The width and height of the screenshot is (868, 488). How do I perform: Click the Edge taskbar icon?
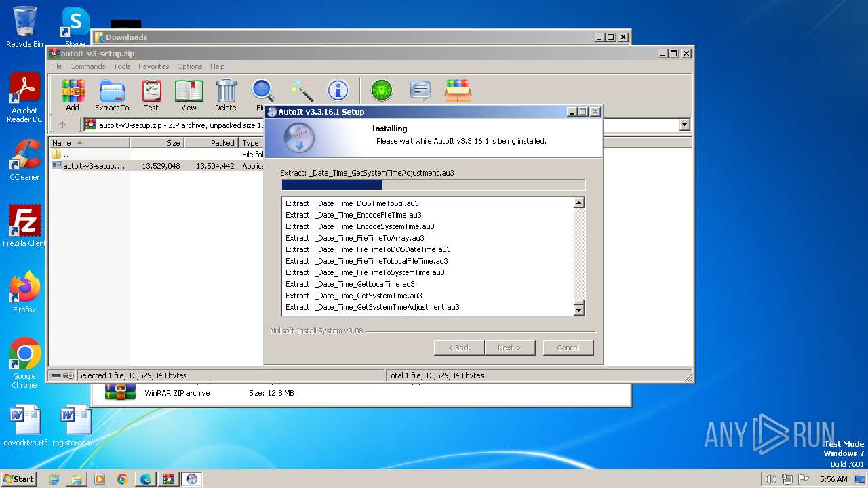pyautogui.click(x=146, y=479)
